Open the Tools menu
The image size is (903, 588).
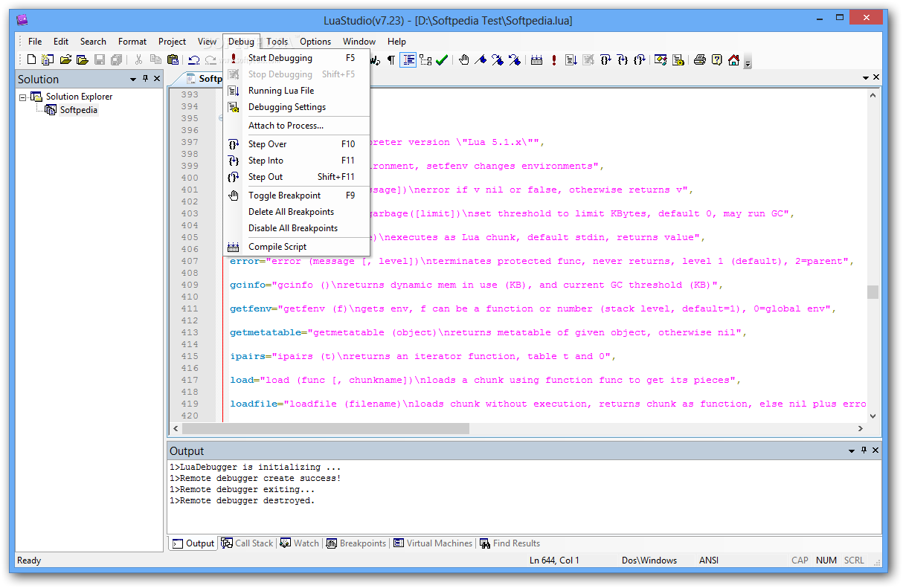pyautogui.click(x=277, y=42)
